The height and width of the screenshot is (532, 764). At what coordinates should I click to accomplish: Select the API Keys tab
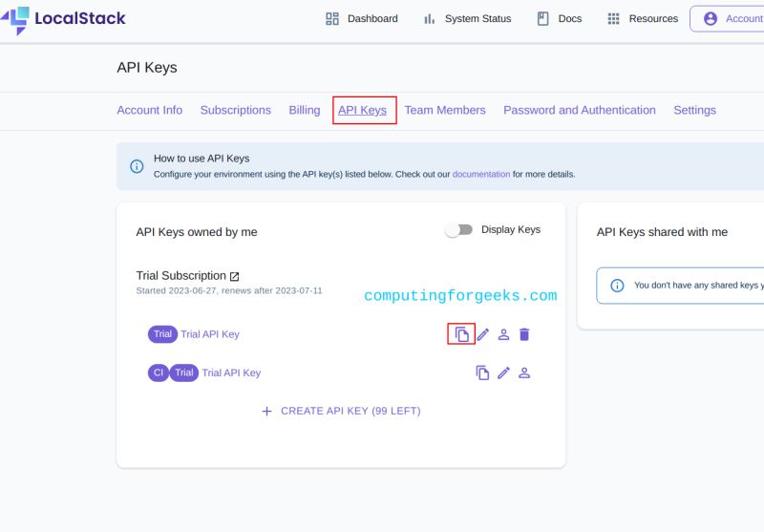363,110
